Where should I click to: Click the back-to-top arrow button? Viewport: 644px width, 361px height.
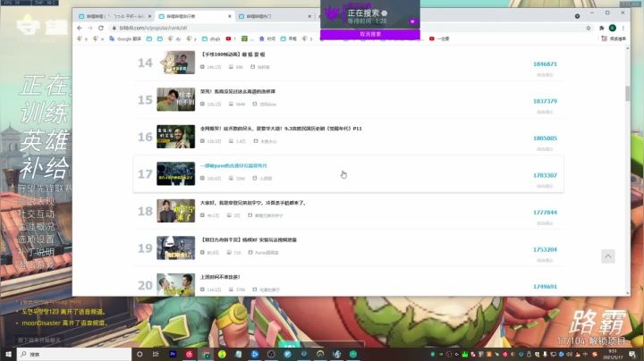click(608, 256)
